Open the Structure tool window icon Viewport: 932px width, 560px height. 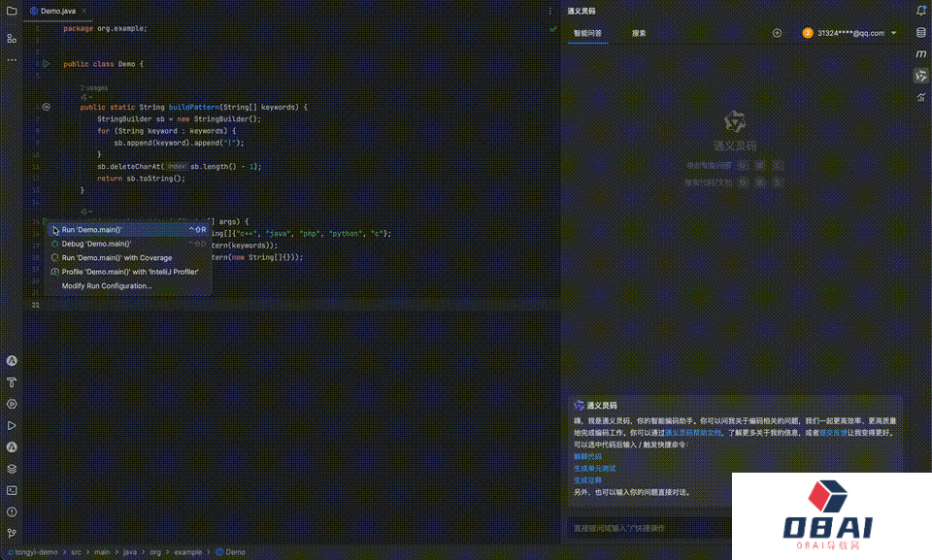[x=12, y=38]
